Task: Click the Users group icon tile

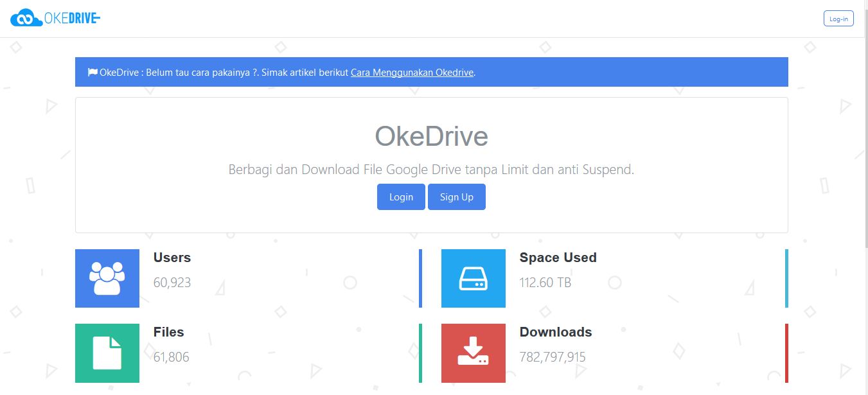Action: point(107,278)
